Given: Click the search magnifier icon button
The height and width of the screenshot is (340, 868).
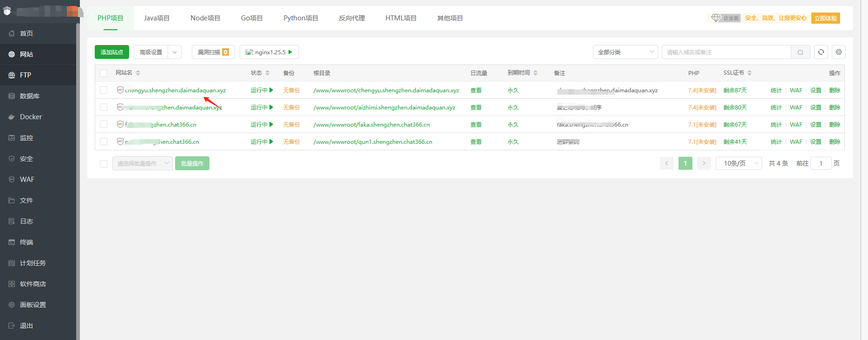Looking at the screenshot, I should pos(800,52).
